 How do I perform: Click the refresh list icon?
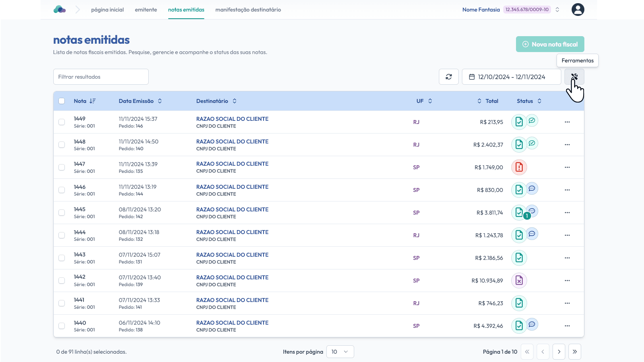448,77
